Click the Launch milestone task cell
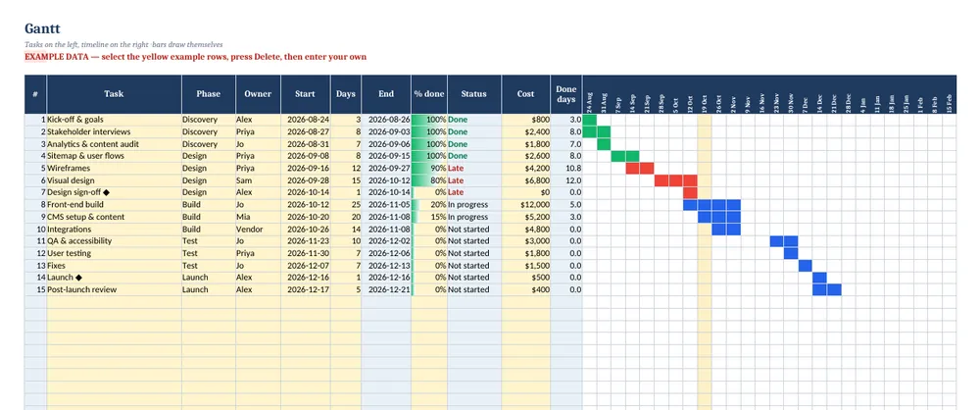 [114, 278]
